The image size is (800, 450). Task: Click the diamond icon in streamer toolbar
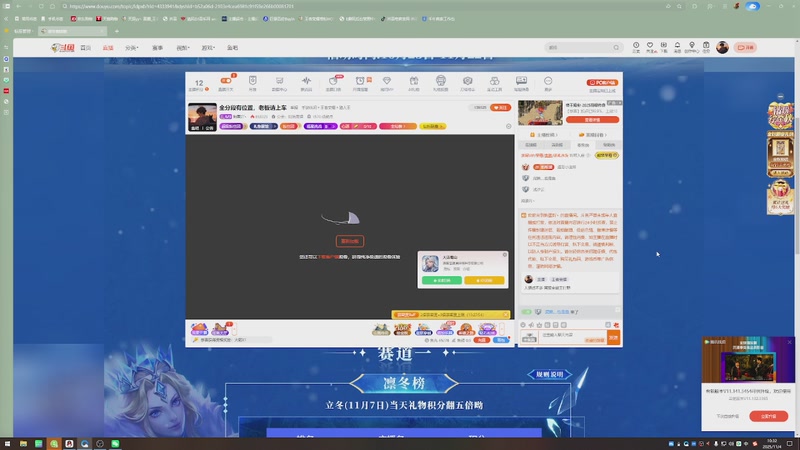(x=387, y=81)
